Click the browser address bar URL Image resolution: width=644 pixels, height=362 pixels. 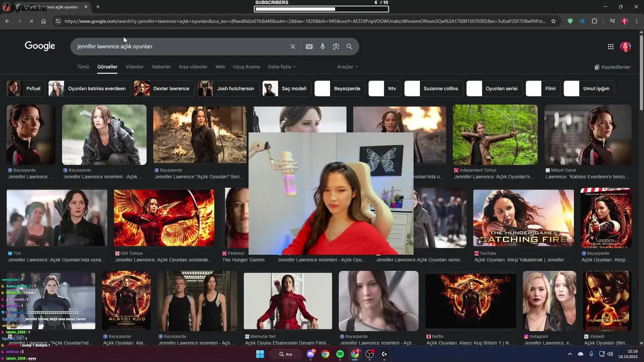pyautogui.click(x=305, y=21)
